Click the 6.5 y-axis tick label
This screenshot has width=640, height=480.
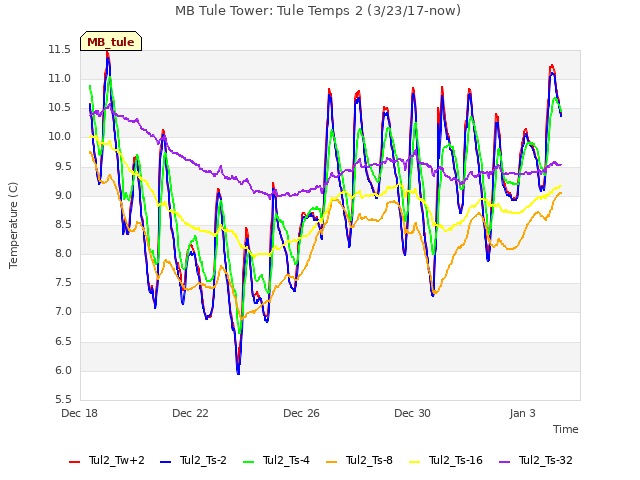pos(63,341)
